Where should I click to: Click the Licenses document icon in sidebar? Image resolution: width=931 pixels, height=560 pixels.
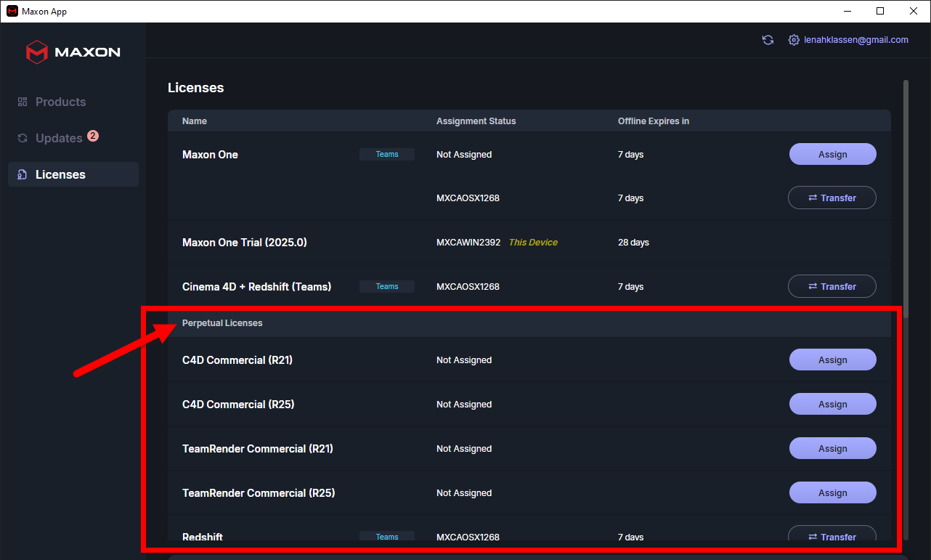[x=23, y=174]
